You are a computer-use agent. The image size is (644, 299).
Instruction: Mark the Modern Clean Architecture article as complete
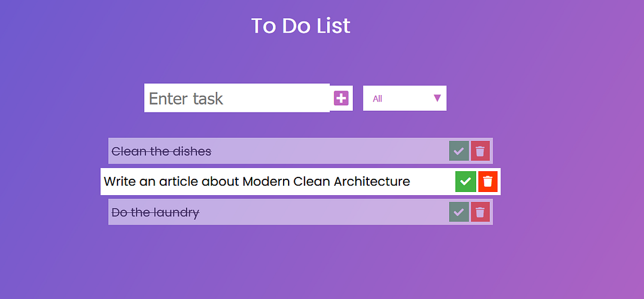pos(465,181)
